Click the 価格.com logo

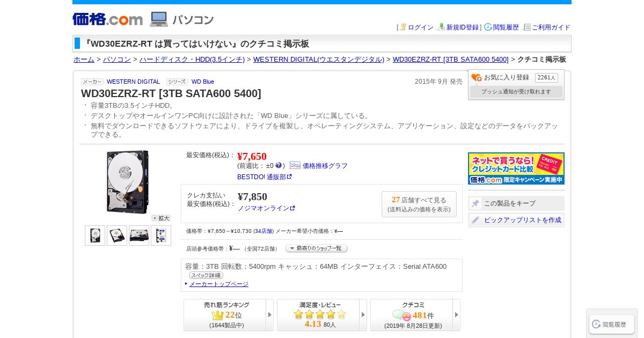[107, 19]
